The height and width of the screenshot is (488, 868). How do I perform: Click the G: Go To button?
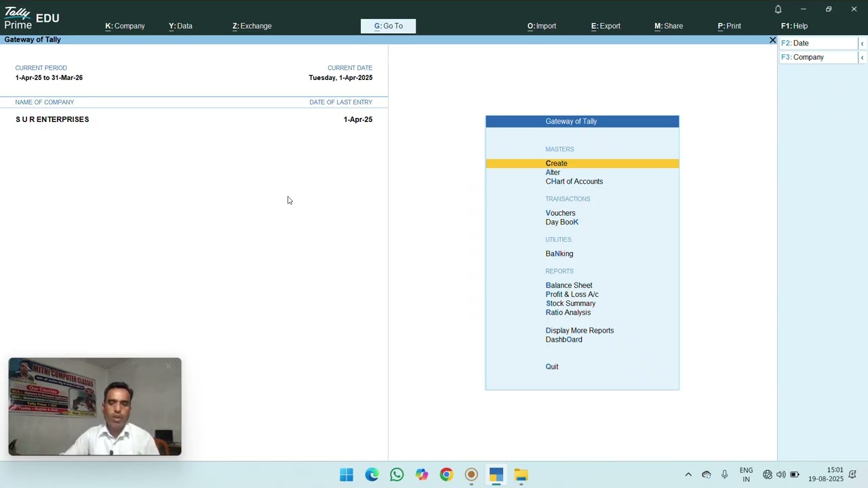[x=389, y=26]
